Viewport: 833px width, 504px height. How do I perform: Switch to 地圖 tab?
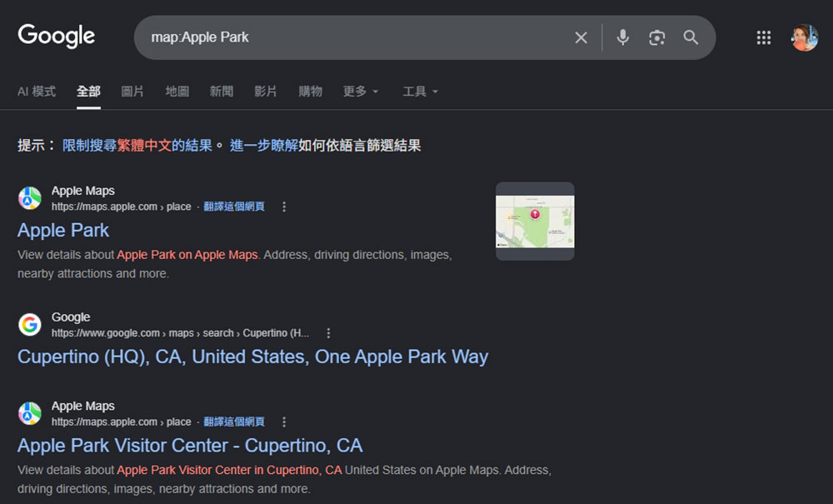[x=177, y=92]
